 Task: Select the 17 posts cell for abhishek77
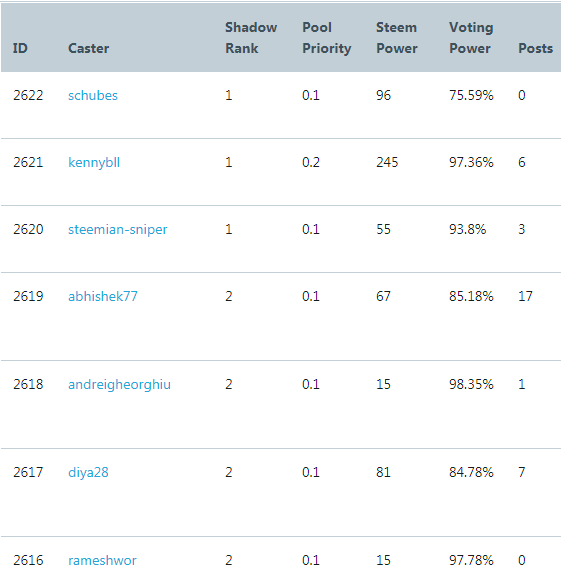click(x=525, y=296)
